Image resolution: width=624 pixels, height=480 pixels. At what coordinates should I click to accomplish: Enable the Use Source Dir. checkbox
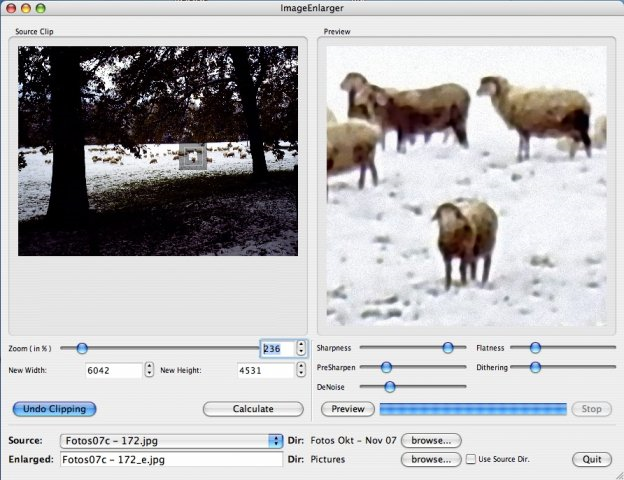point(471,460)
